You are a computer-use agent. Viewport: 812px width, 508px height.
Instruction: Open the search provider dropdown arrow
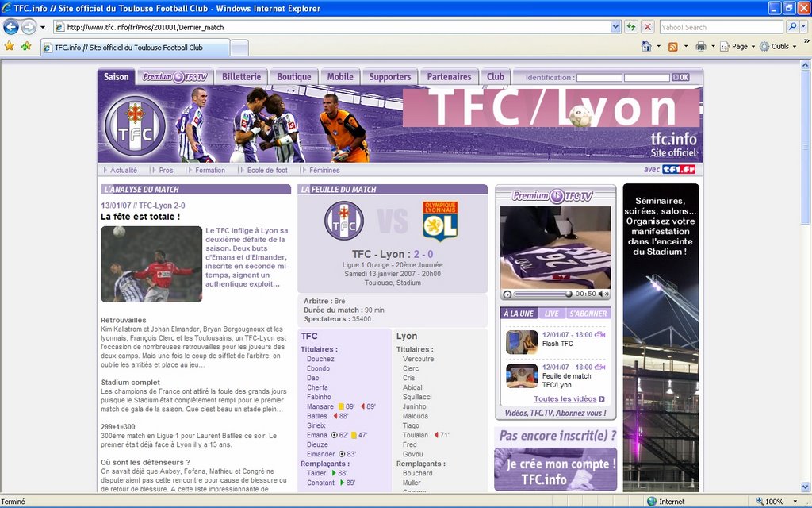click(x=804, y=27)
